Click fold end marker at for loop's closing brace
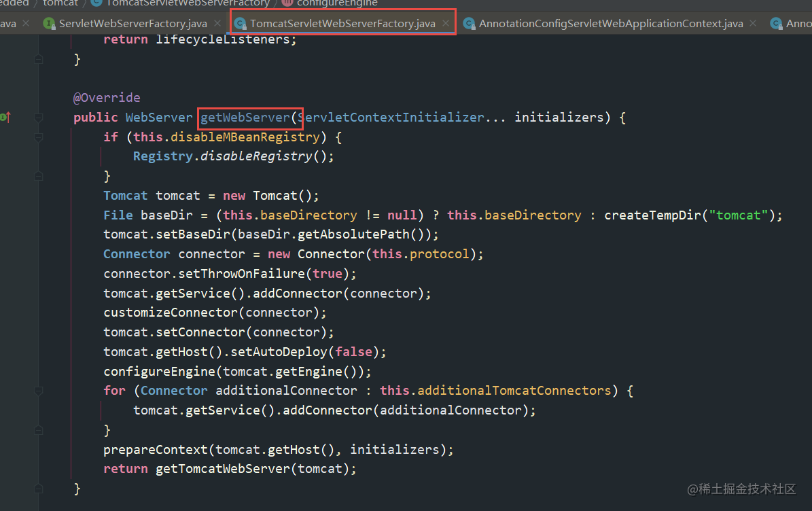The image size is (812, 511). click(x=38, y=429)
